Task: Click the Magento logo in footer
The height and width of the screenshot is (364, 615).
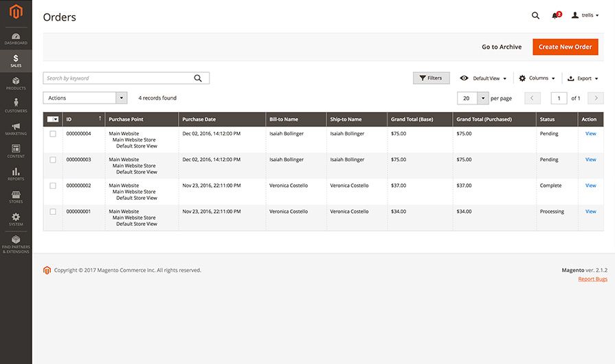Action: pyautogui.click(x=47, y=270)
